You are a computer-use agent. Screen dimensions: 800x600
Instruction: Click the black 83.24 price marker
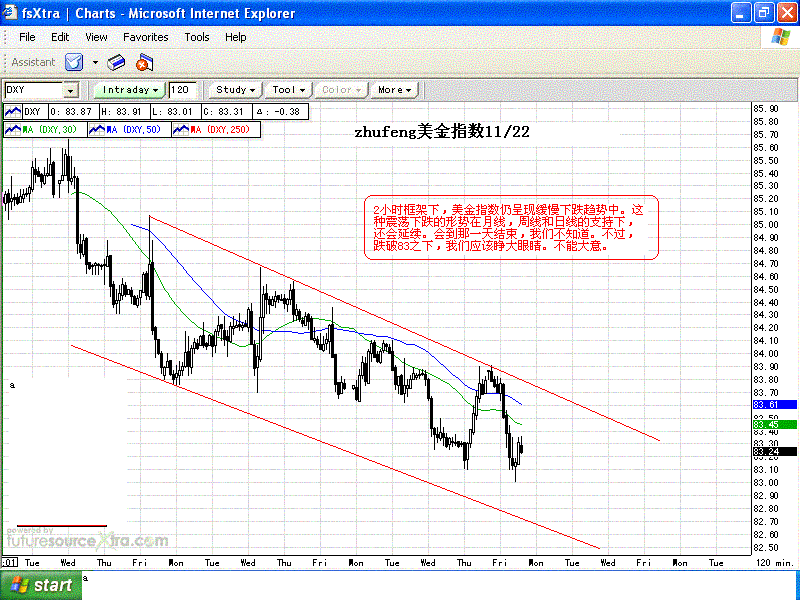(x=774, y=452)
